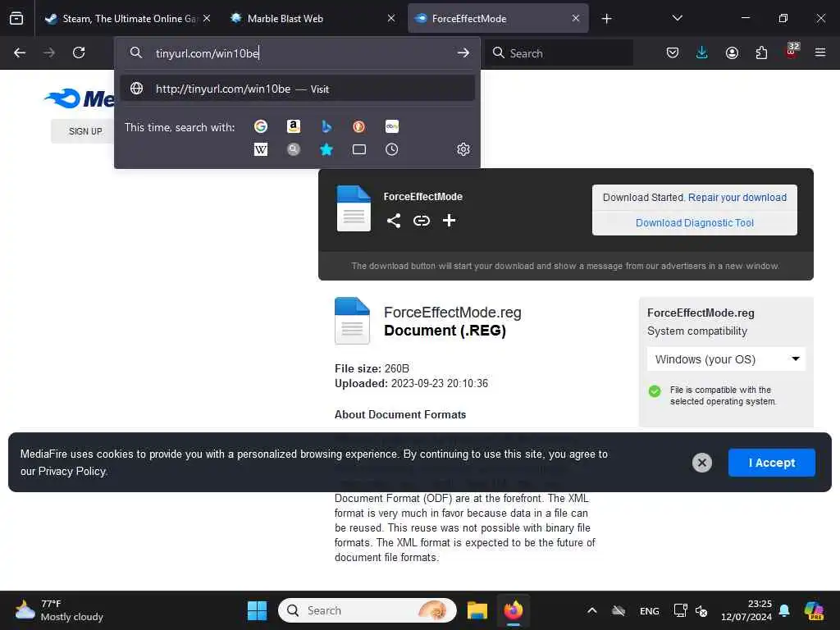Expand the list all tabs chevron

[x=677, y=18]
